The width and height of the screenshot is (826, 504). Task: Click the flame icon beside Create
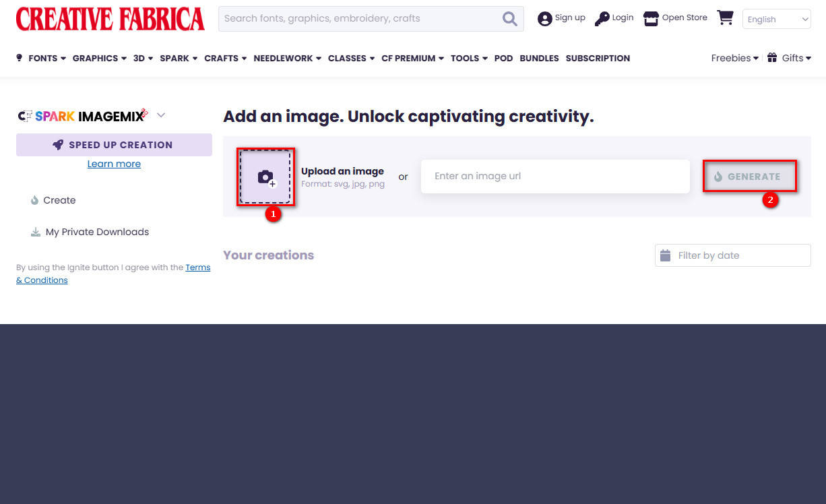pos(34,200)
